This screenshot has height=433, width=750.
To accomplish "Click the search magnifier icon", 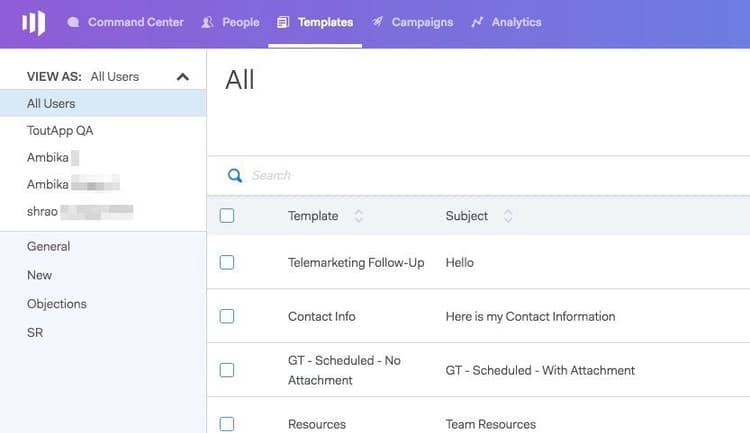I will [234, 176].
